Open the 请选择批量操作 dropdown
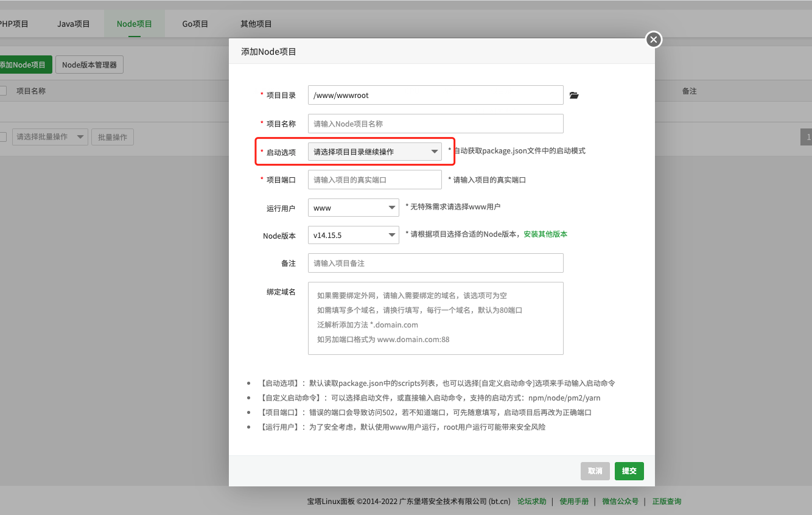This screenshot has width=812, height=515. tap(50, 137)
